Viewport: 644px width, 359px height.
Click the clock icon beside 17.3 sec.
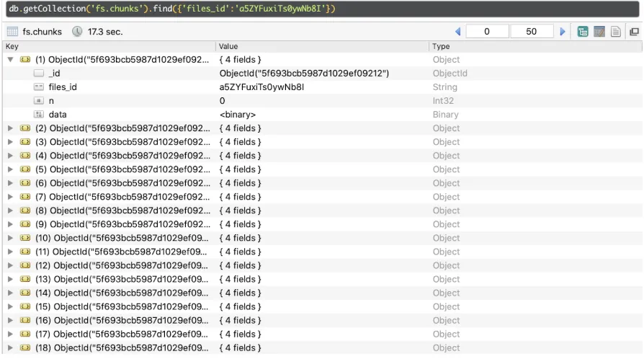point(77,32)
